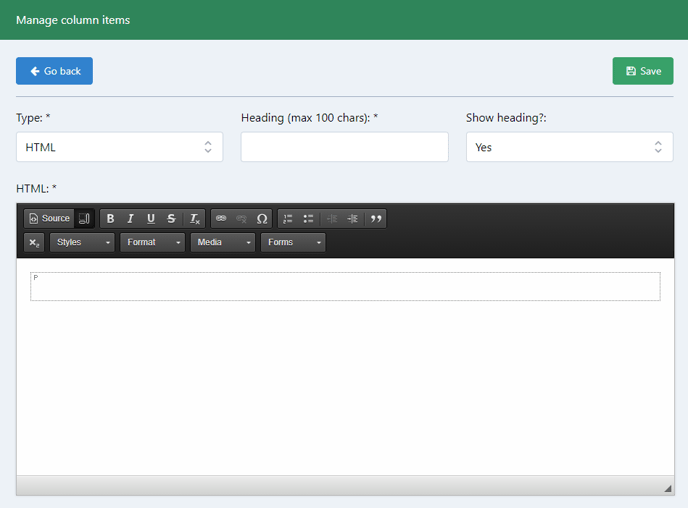Click the Go back button
The image size is (688, 508).
[x=54, y=71]
